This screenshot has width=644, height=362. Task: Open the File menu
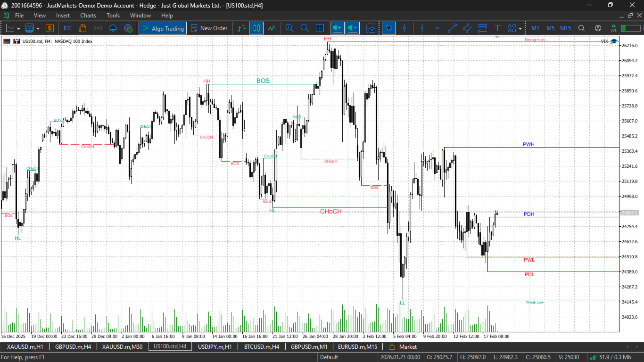19,16
